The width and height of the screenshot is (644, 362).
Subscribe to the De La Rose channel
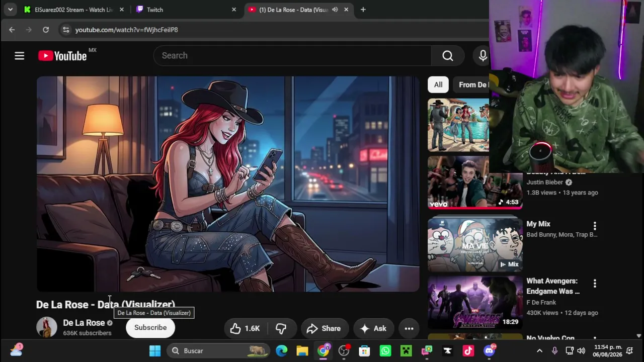pos(150,327)
